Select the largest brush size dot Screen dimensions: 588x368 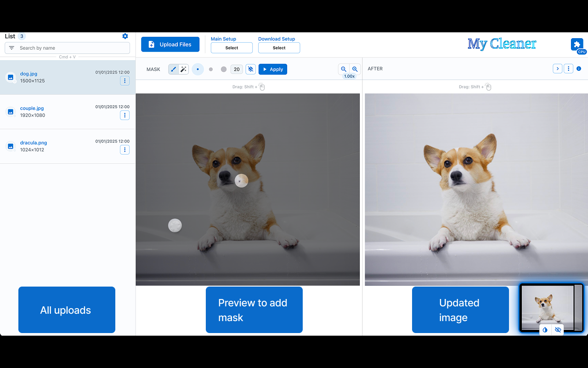click(x=223, y=69)
